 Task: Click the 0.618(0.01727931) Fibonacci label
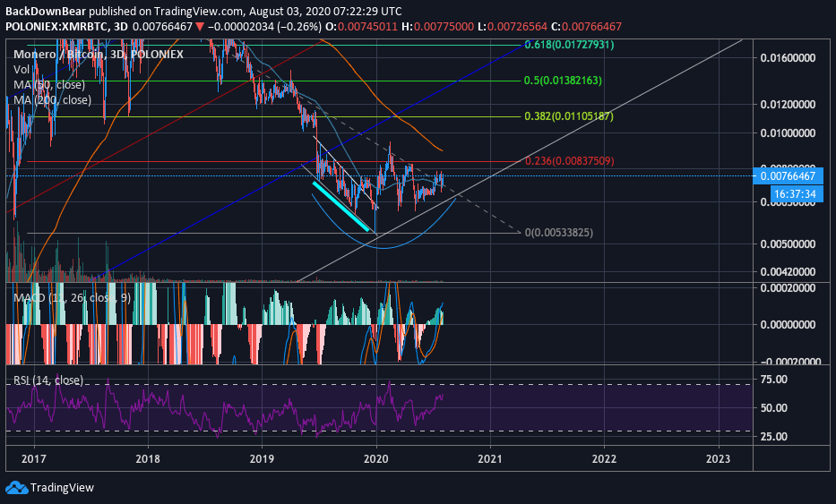[x=569, y=45]
